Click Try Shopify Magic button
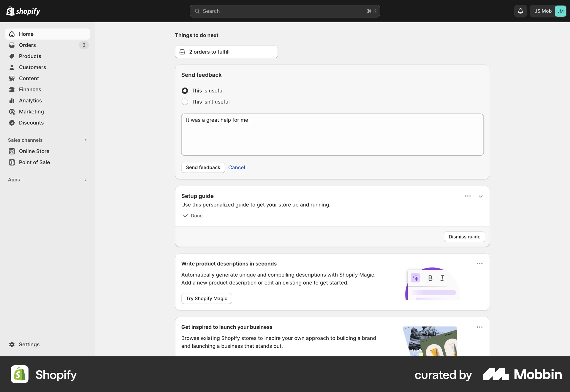 click(x=206, y=298)
